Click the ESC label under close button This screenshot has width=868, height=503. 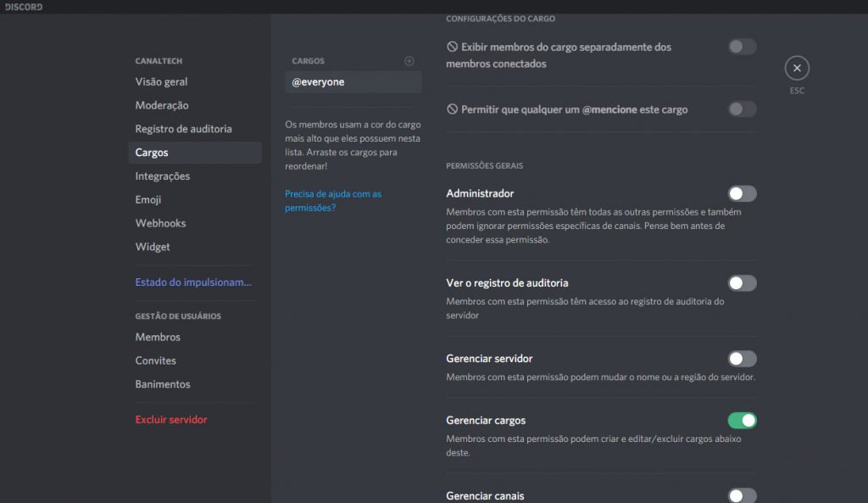pyautogui.click(x=797, y=91)
